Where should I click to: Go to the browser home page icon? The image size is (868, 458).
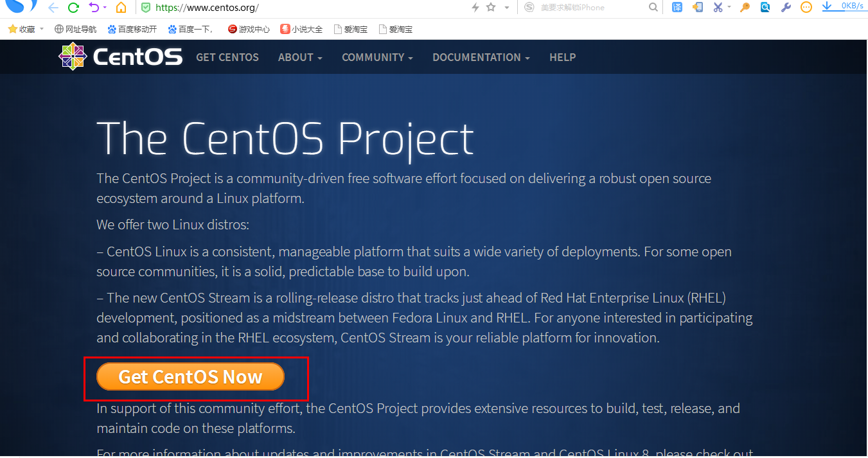coord(121,8)
